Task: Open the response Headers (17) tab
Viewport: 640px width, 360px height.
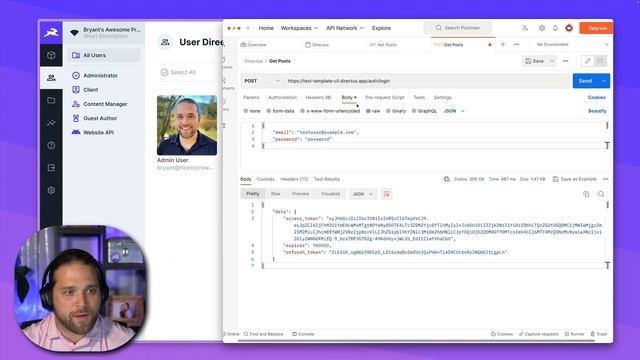Action: pyautogui.click(x=294, y=179)
